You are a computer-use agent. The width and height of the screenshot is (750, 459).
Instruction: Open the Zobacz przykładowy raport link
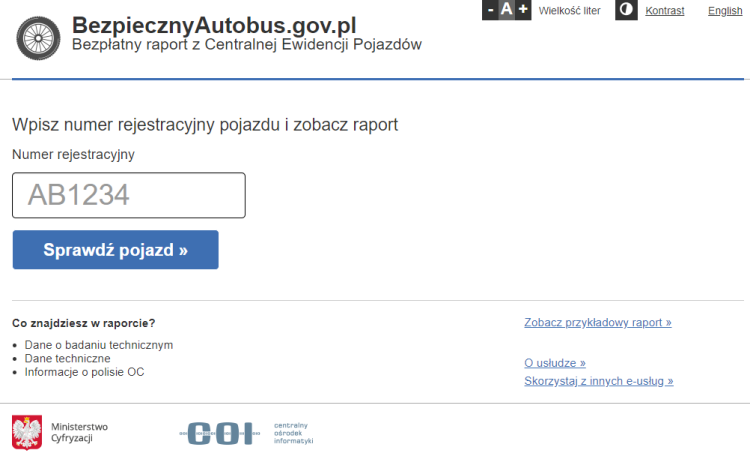(x=598, y=323)
